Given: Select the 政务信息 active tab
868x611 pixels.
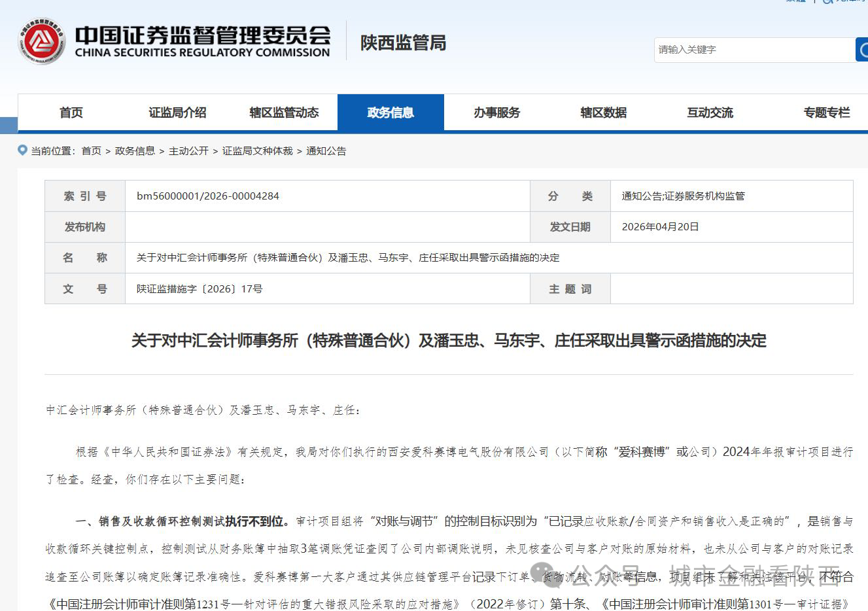Looking at the screenshot, I should click(x=391, y=113).
